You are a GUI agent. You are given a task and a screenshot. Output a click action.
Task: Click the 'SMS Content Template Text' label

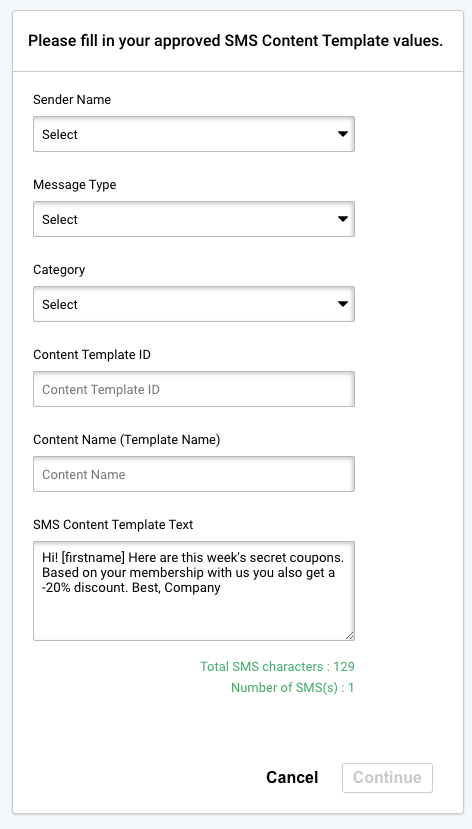tap(113, 524)
